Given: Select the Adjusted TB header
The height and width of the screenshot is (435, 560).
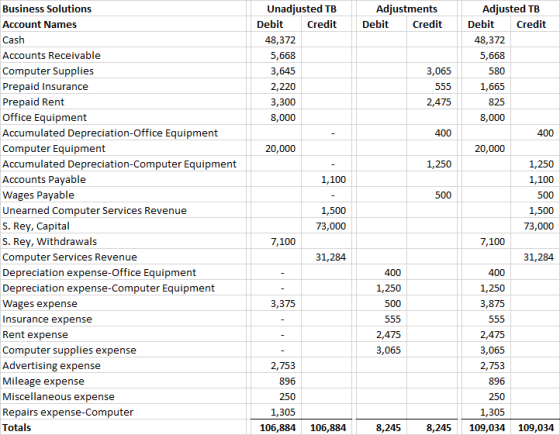Looking at the screenshot, I should point(511,9).
